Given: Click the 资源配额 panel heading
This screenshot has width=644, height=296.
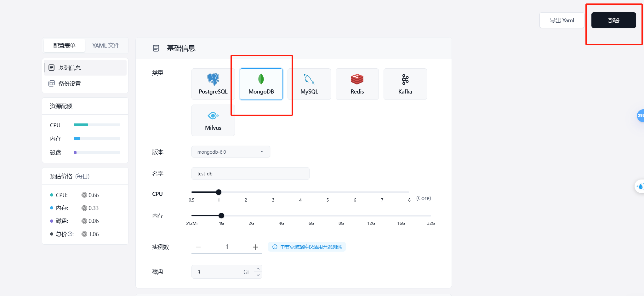Looking at the screenshot, I should click(x=61, y=106).
